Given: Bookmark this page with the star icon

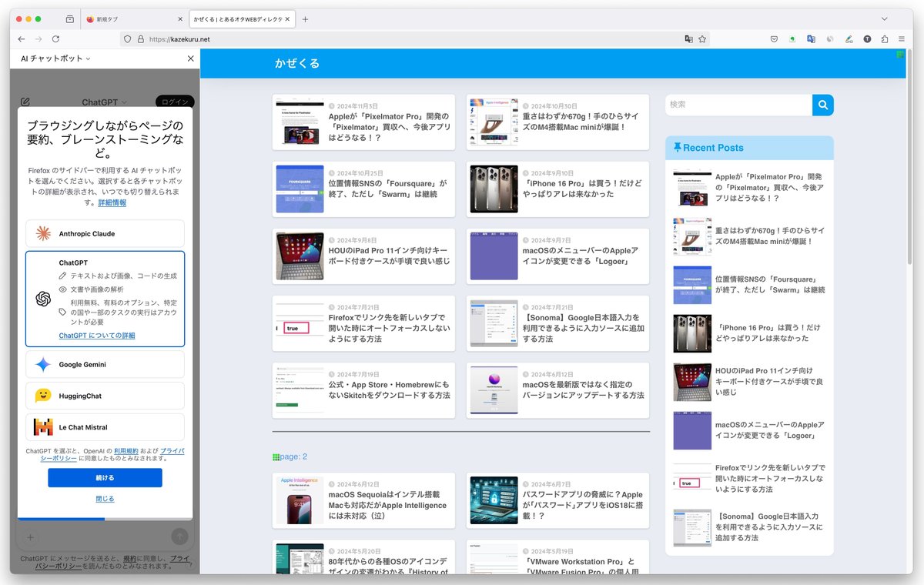Looking at the screenshot, I should (x=702, y=38).
